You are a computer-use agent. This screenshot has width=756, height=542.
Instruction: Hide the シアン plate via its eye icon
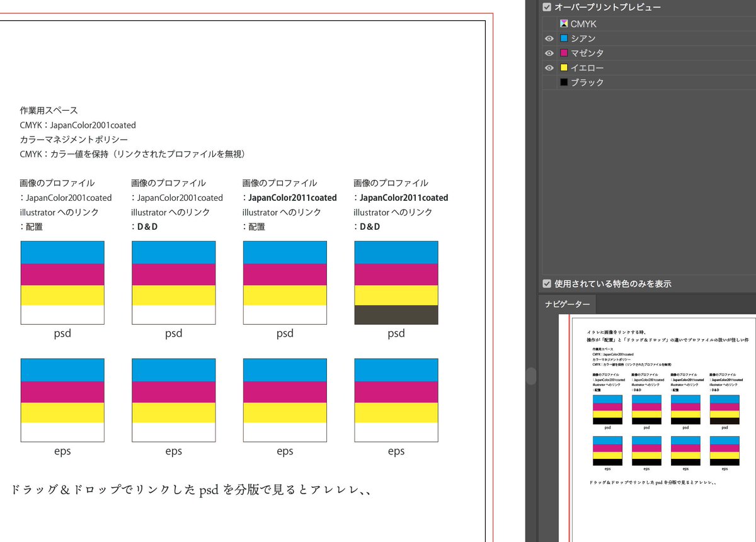point(549,38)
